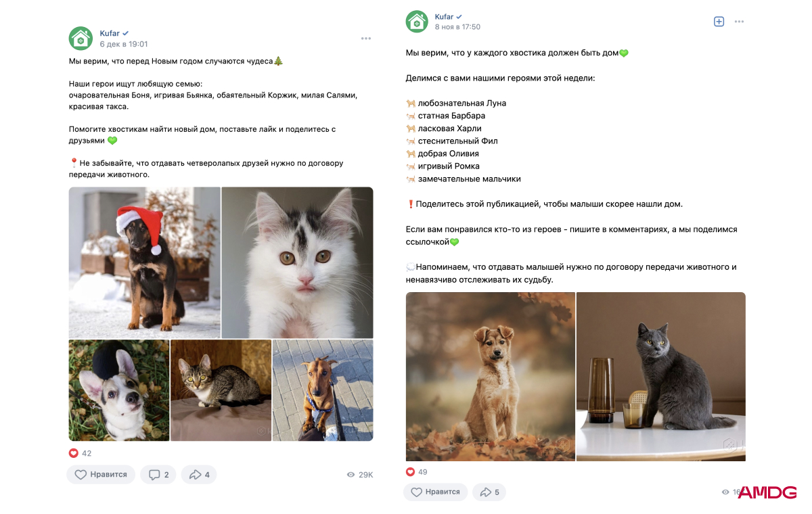812x514 pixels.
Task: Open three-dots menu of 8 ноя post
Action: pos(739,22)
